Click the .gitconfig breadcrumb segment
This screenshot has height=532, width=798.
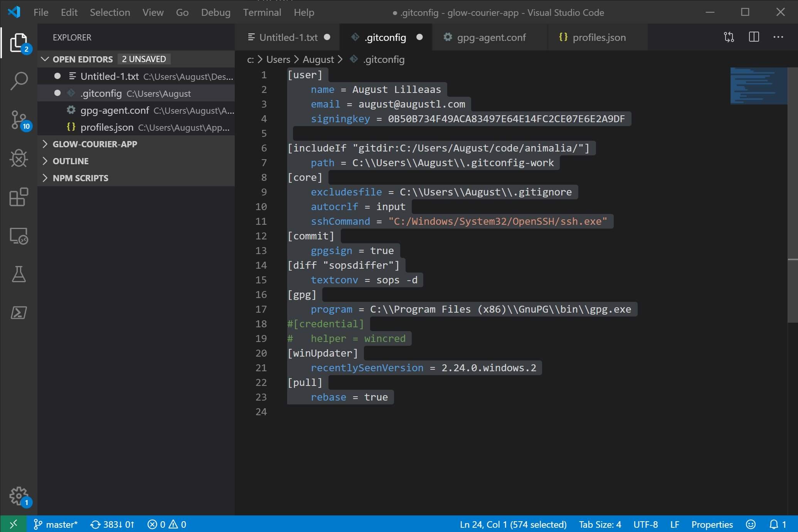pos(378,59)
